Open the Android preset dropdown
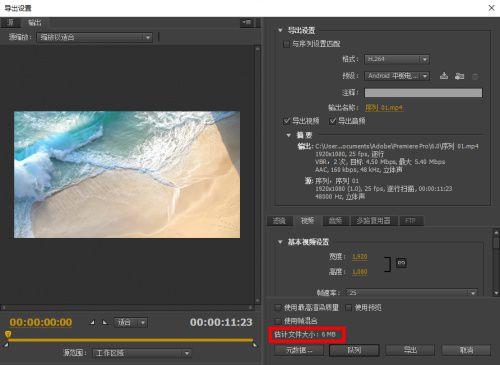 click(397, 76)
